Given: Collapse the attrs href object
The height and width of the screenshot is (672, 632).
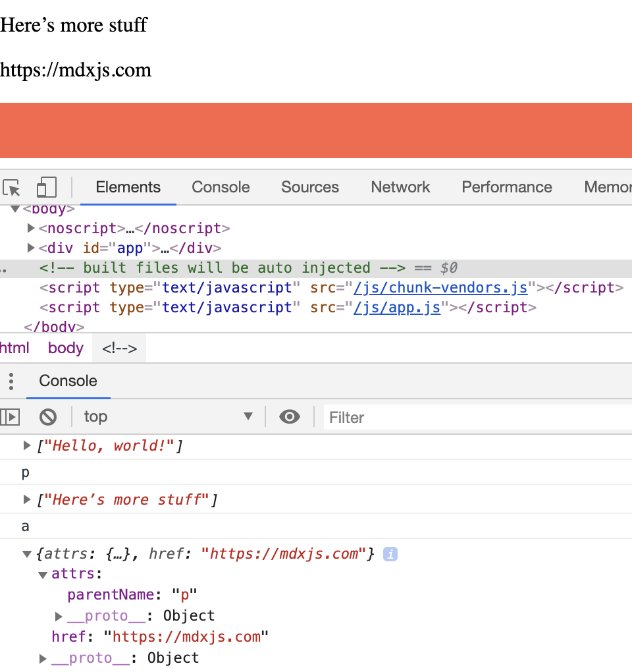Looking at the screenshot, I should click(26, 554).
